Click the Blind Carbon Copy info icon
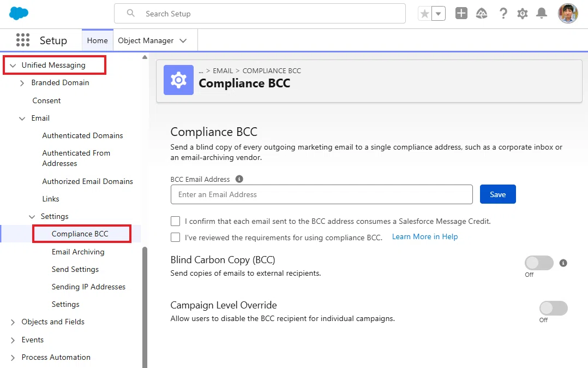The width and height of the screenshot is (588, 368). pos(563,263)
